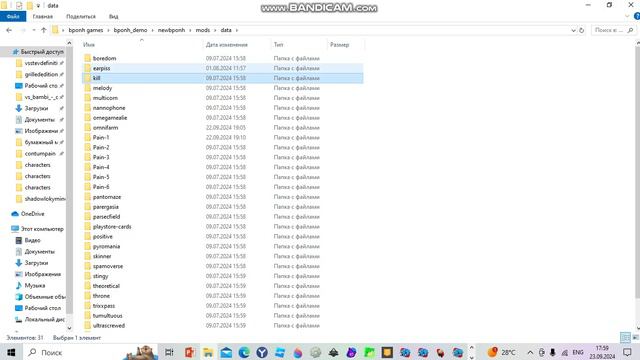Click mods breadcrumb

click(x=203, y=30)
